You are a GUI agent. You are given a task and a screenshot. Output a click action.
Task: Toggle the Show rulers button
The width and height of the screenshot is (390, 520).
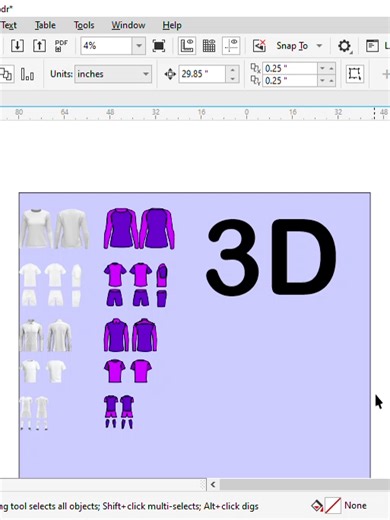click(x=187, y=46)
